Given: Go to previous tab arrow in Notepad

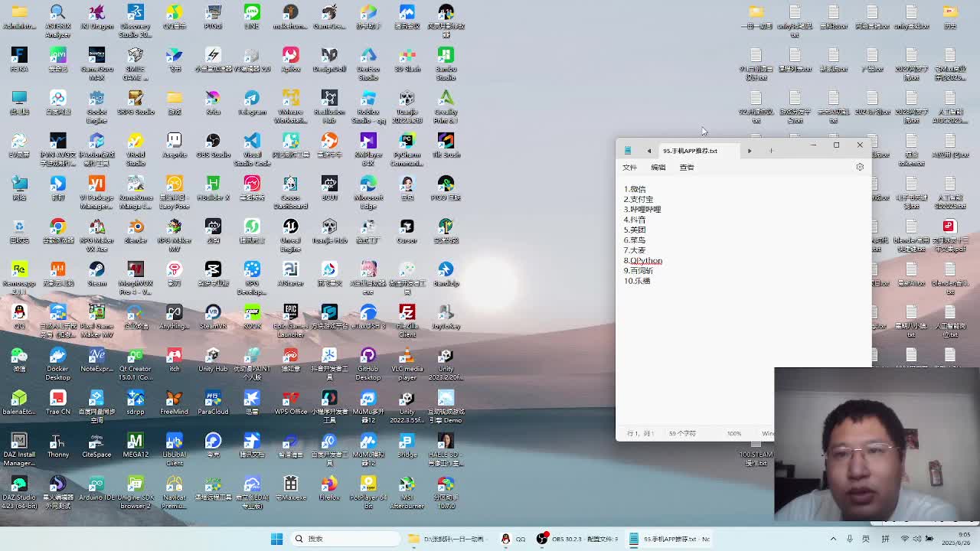Looking at the screenshot, I should pyautogui.click(x=649, y=151).
